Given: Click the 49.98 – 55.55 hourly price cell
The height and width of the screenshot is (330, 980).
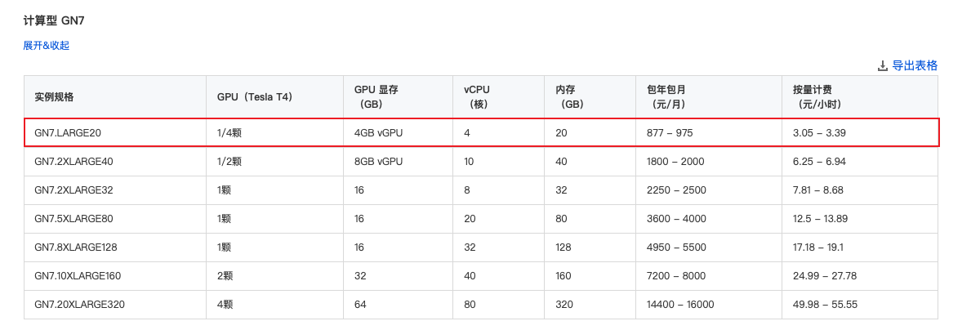Looking at the screenshot, I should (825, 305).
